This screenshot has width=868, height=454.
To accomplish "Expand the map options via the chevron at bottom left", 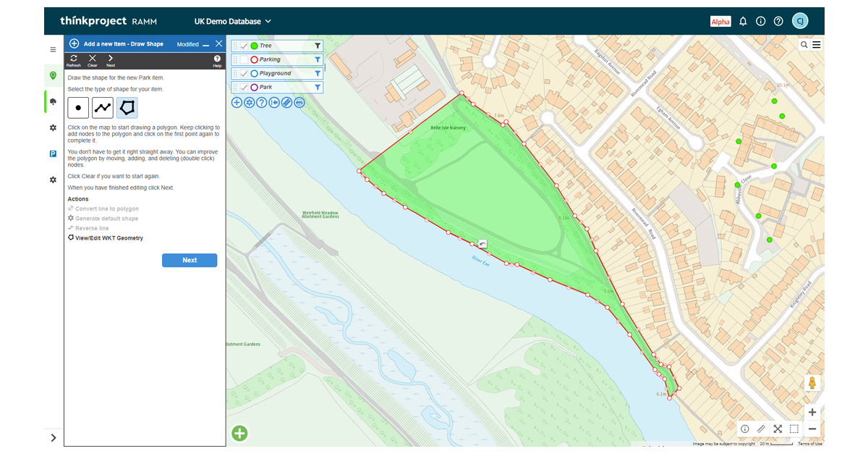I will (x=53, y=438).
